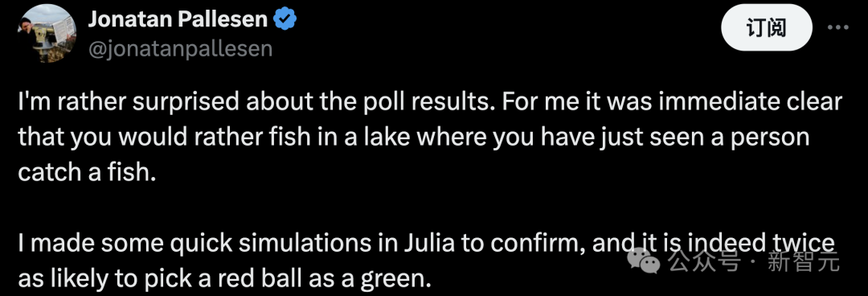The width and height of the screenshot is (868, 296).
Task: Open Jonatan Pallesen's profile avatar
Action: pos(47,32)
